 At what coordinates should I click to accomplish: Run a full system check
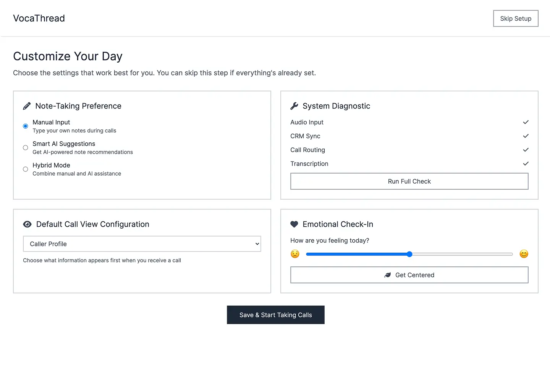pyautogui.click(x=409, y=181)
